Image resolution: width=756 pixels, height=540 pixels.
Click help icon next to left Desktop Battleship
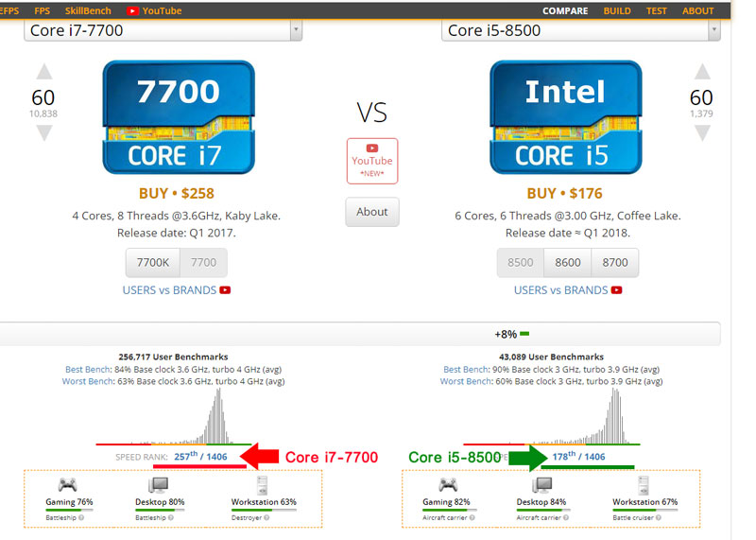[x=171, y=517]
